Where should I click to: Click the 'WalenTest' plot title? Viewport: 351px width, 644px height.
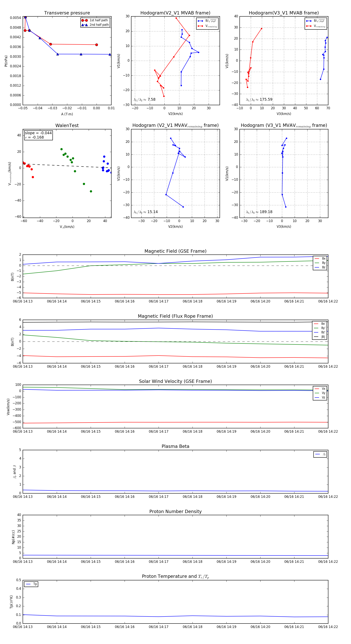67,125
